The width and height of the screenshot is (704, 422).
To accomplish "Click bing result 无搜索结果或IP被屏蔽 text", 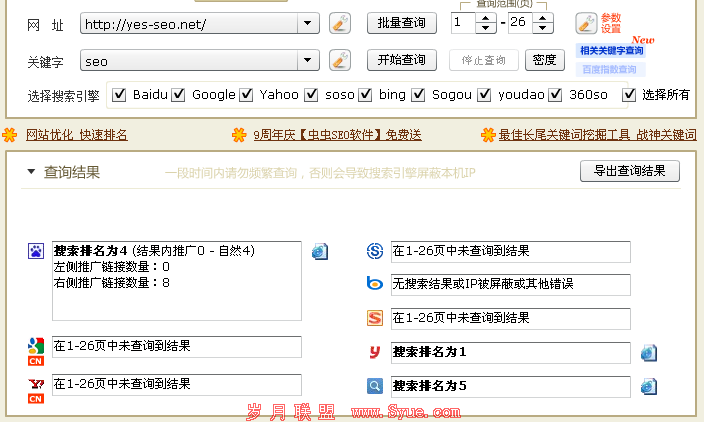I will tap(483, 284).
